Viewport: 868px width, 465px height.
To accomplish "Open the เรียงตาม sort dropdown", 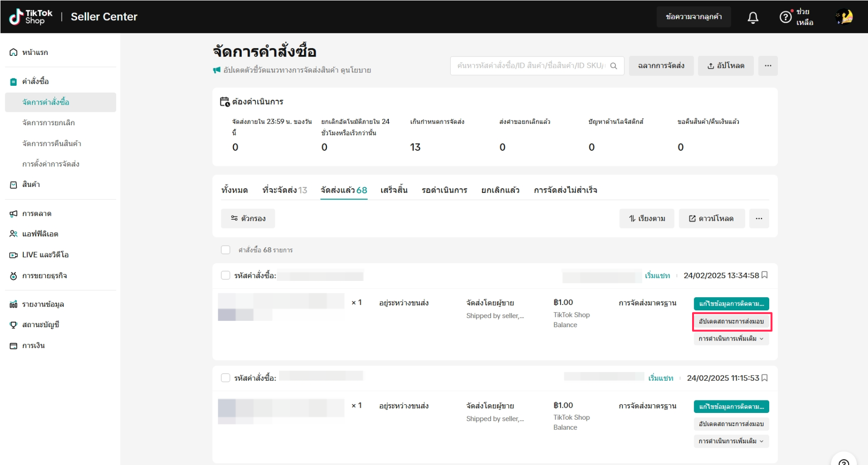I will tap(647, 219).
